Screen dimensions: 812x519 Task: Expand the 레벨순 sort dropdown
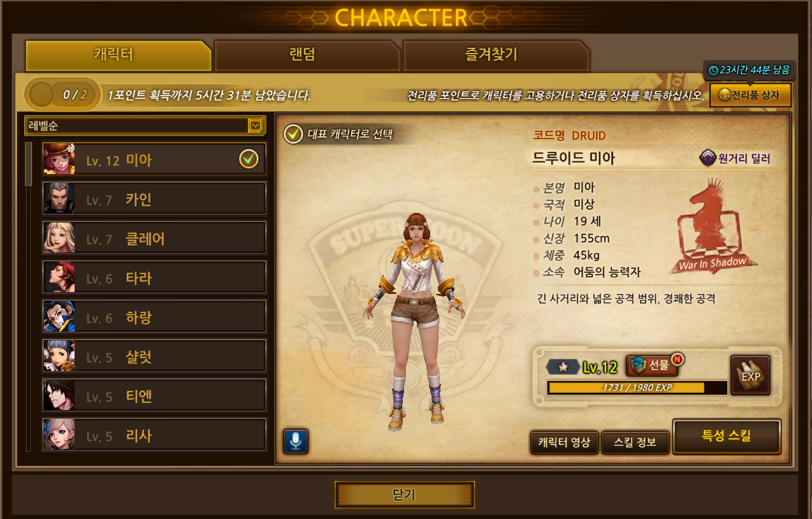pyautogui.click(x=145, y=126)
